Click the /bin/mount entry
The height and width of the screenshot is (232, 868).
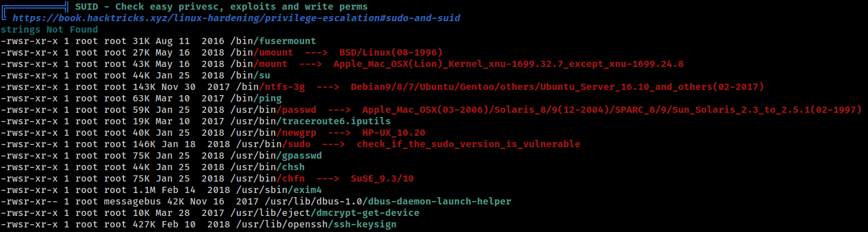(259, 64)
